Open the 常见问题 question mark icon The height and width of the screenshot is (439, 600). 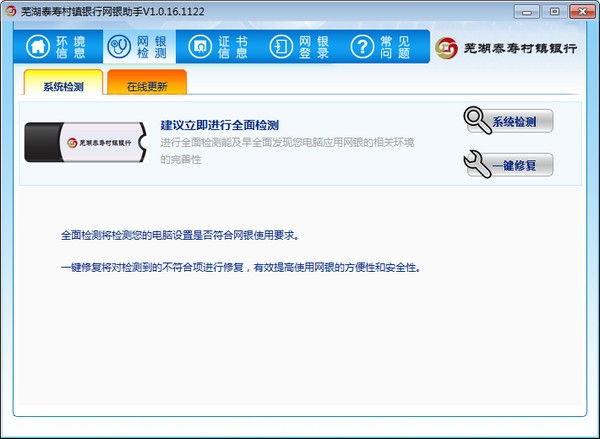pos(362,47)
